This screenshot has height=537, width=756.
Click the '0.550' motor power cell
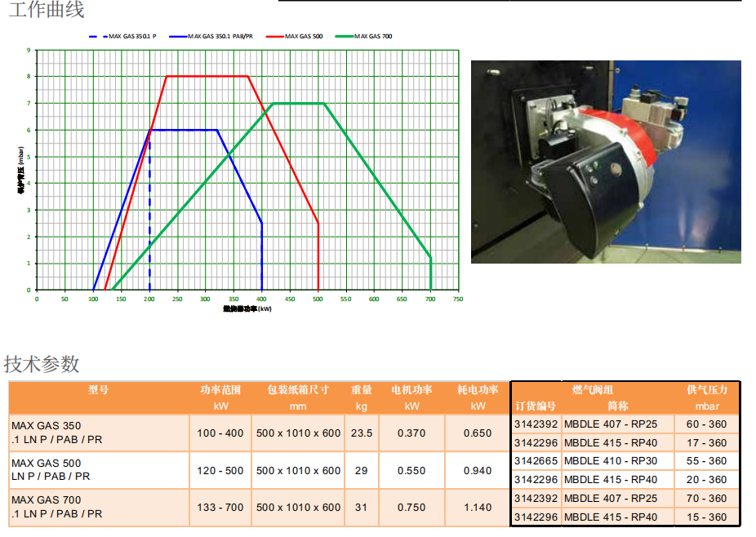click(411, 470)
